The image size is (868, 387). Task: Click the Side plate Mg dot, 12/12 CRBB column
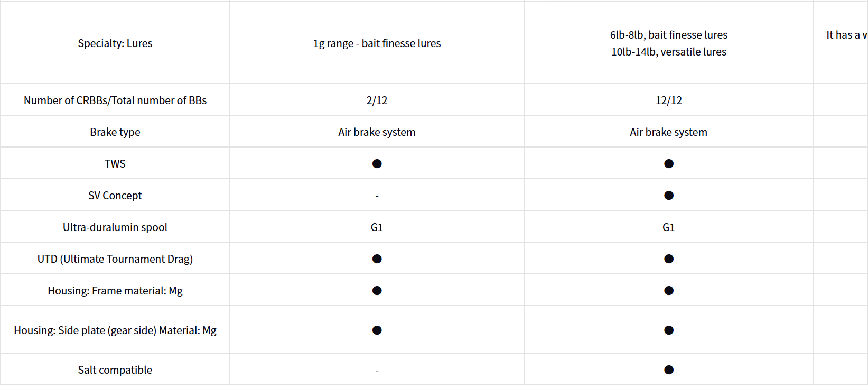(669, 330)
